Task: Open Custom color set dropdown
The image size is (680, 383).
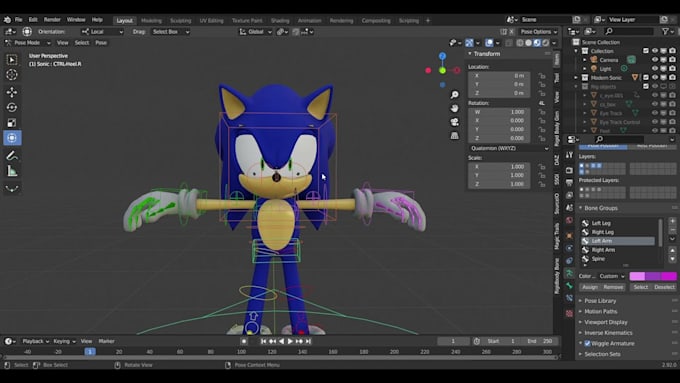Action: pyautogui.click(x=611, y=276)
